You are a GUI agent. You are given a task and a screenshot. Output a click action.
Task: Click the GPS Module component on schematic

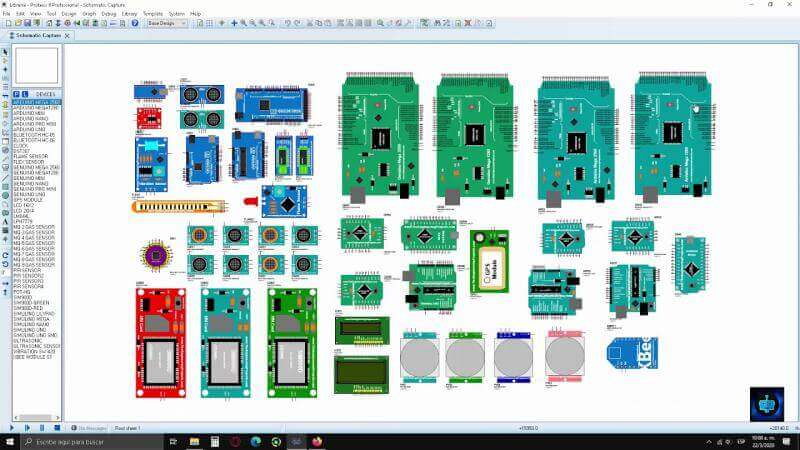tap(489, 262)
